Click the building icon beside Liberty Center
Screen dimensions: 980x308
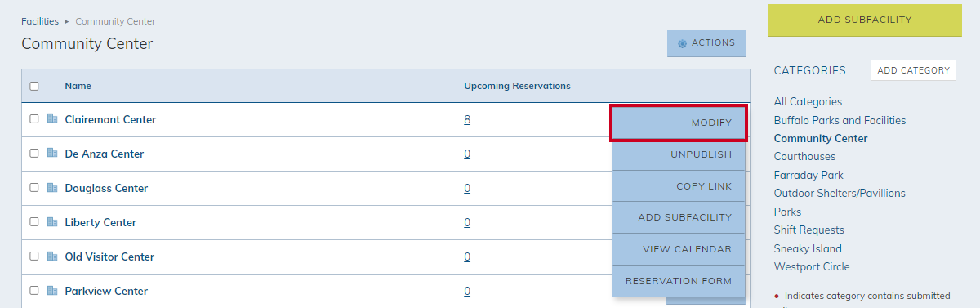[x=52, y=222]
